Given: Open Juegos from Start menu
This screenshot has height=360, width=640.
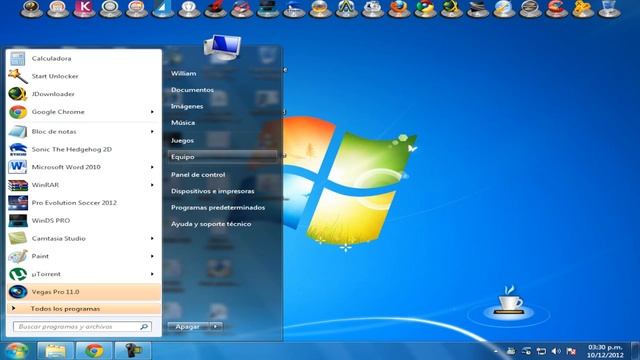Looking at the screenshot, I should [182, 140].
